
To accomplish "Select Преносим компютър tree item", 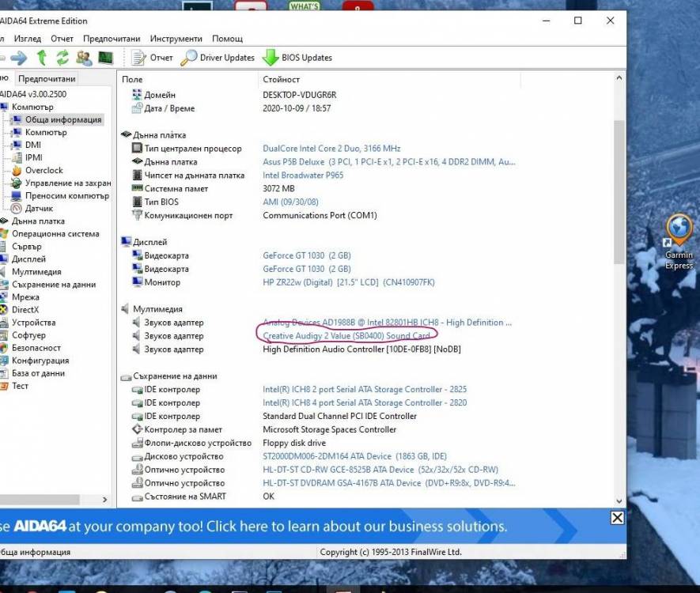I will 67,196.
